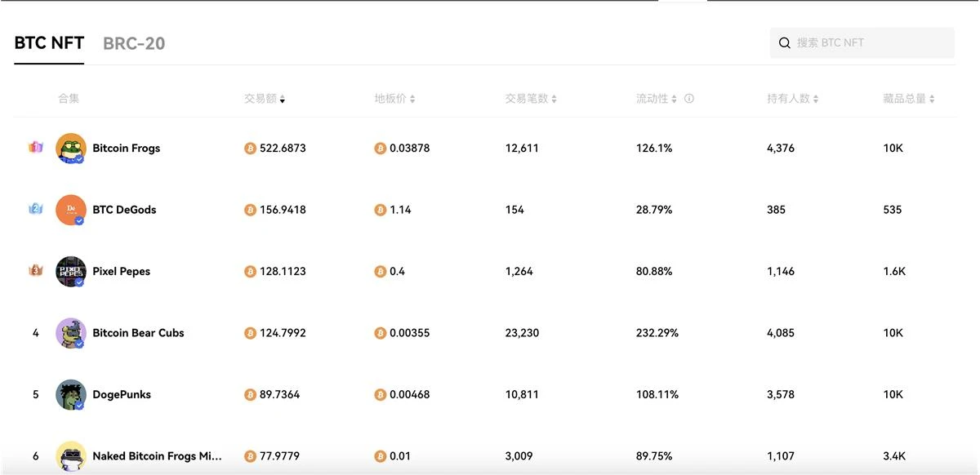The image size is (980, 475).
Task: Open the Bitcoin Frogs collection avatar
Action: 71,149
